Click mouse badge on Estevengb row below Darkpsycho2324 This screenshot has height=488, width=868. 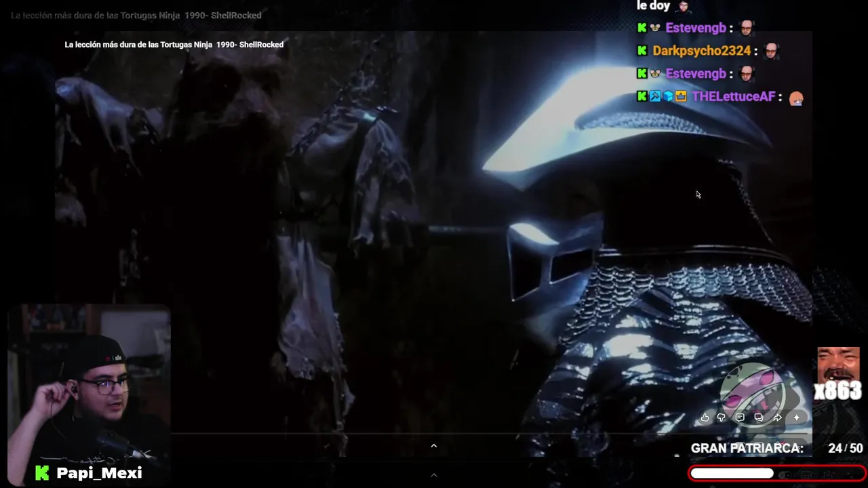click(x=655, y=74)
